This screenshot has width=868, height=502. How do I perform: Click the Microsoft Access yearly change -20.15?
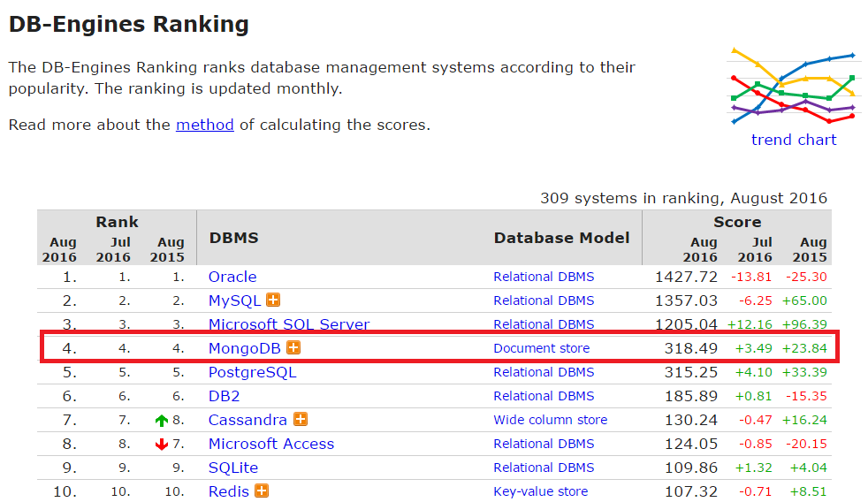806,444
